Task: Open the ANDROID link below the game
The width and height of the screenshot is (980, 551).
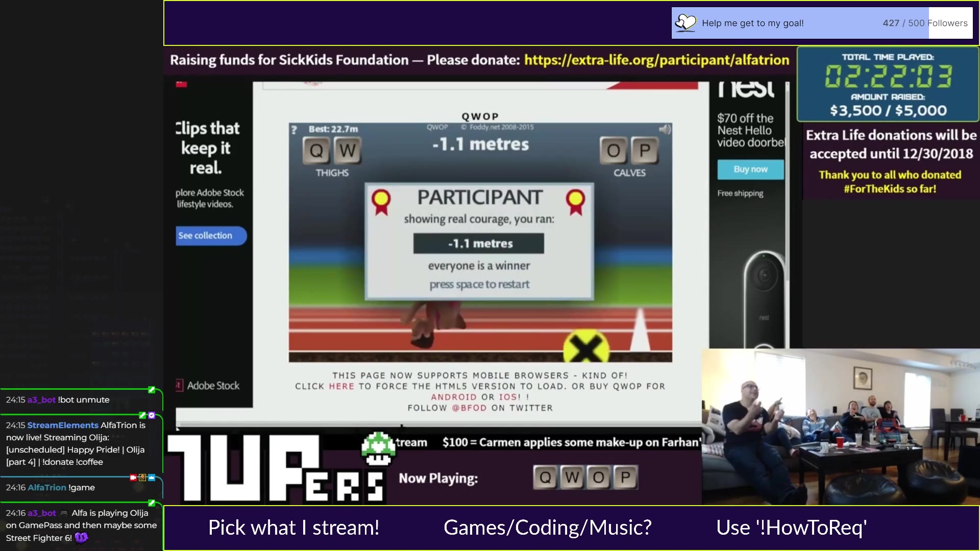Action: [453, 397]
